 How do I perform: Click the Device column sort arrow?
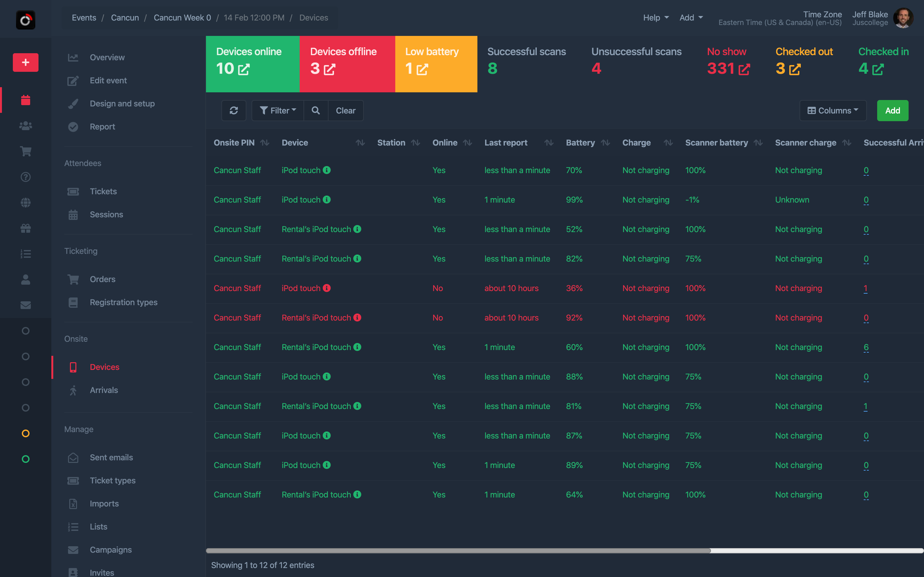(x=360, y=143)
